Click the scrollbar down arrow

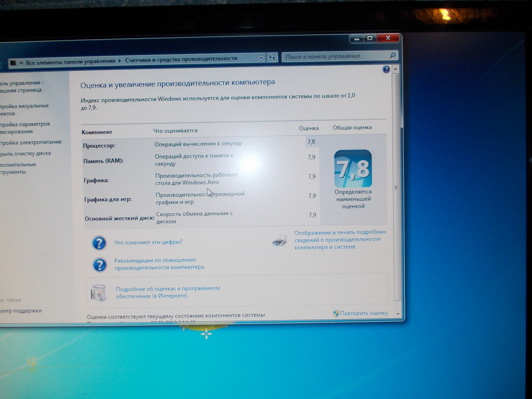pos(398,314)
